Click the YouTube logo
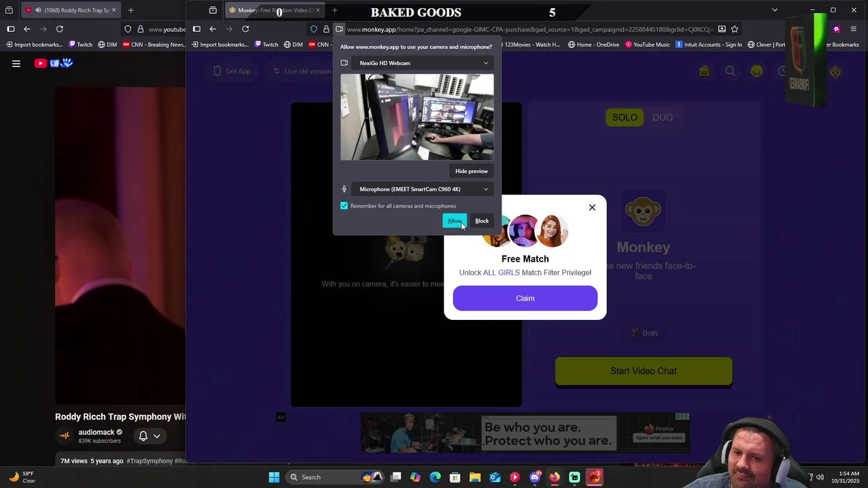The image size is (868, 488). pos(54,63)
